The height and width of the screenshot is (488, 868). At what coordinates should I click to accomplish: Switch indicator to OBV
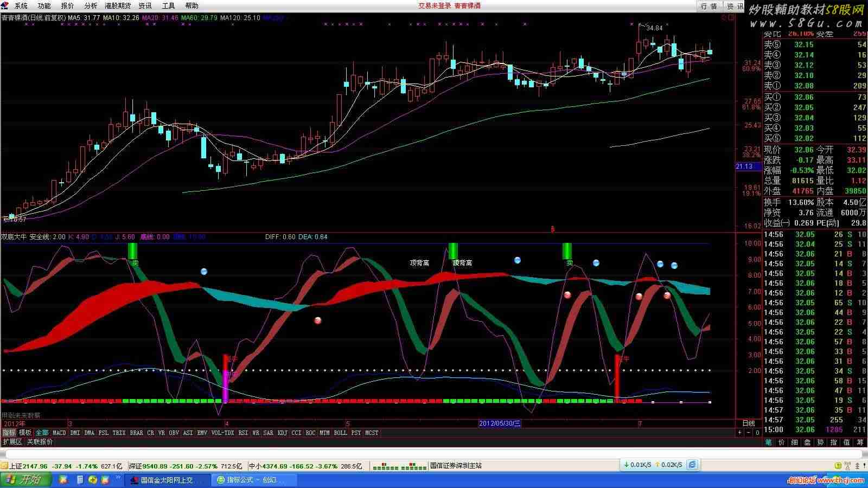pyautogui.click(x=174, y=433)
